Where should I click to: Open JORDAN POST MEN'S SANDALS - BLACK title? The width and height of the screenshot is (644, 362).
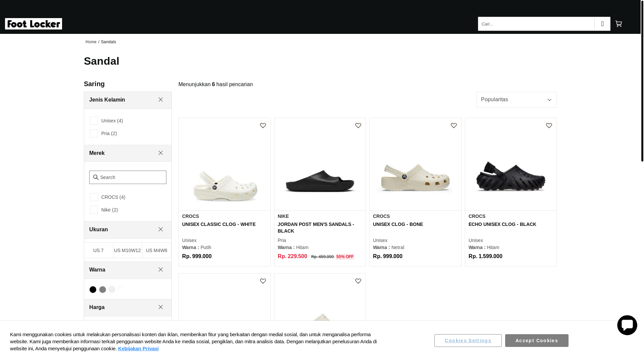click(316, 228)
